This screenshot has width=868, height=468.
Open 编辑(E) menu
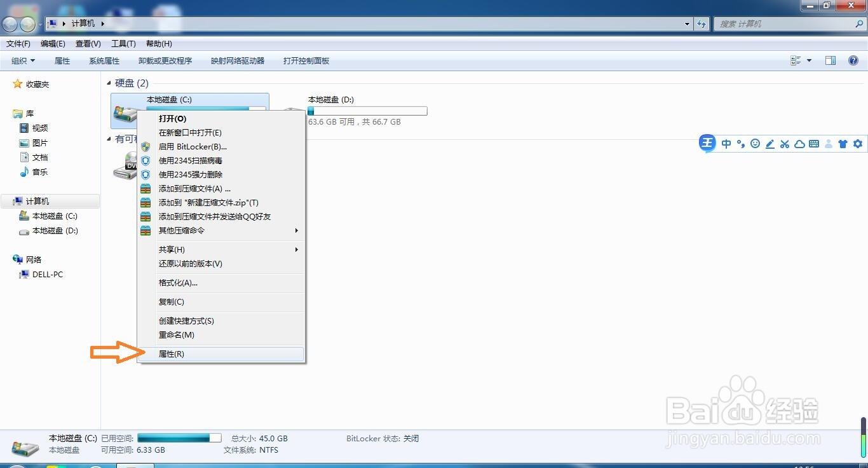(53, 44)
